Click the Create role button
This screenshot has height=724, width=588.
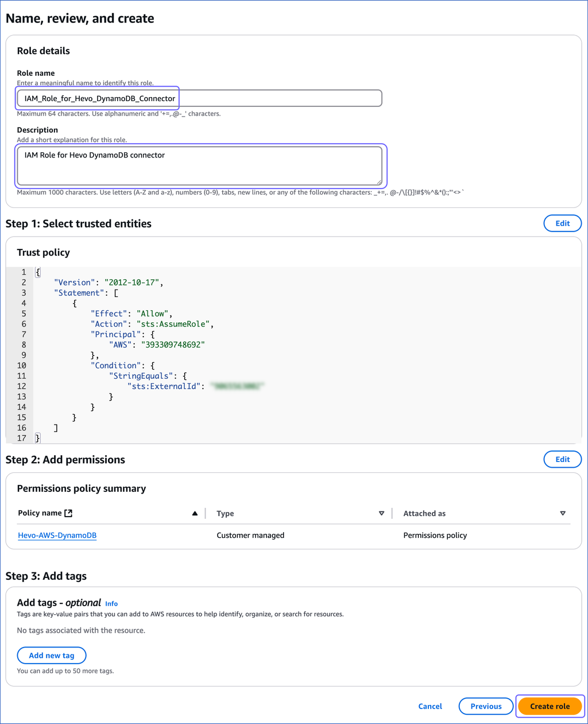[x=550, y=706]
